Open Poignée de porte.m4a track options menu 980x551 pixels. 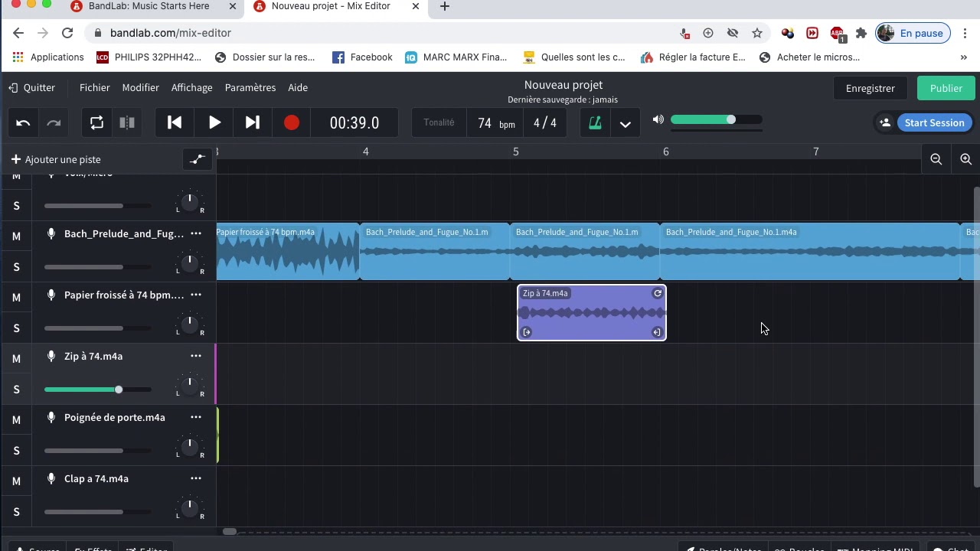click(196, 417)
